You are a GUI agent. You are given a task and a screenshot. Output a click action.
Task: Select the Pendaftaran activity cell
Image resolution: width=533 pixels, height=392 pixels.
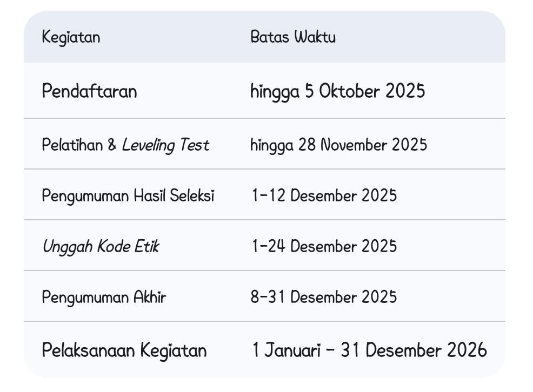[89, 91]
